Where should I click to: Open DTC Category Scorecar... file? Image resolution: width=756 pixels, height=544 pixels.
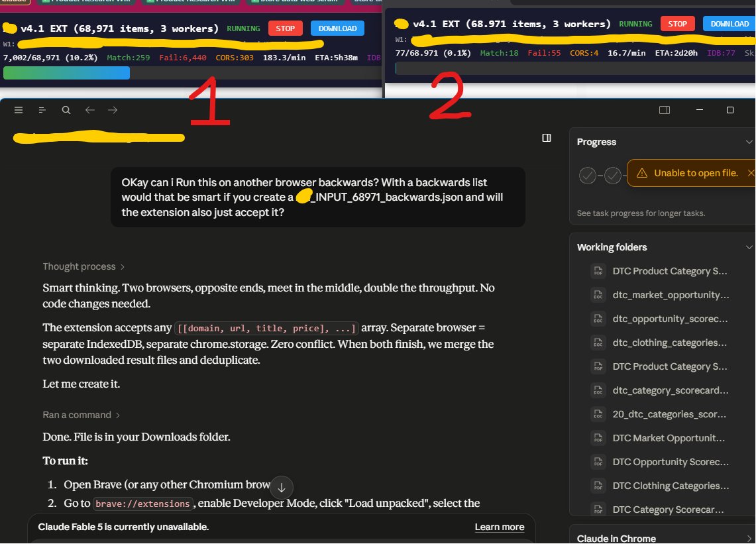tap(668, 510)
